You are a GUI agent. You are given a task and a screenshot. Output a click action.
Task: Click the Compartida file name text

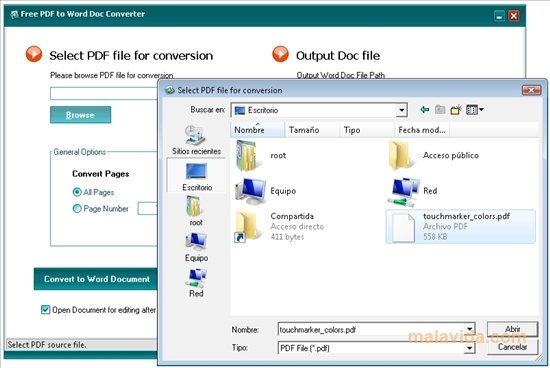[292, 216]
